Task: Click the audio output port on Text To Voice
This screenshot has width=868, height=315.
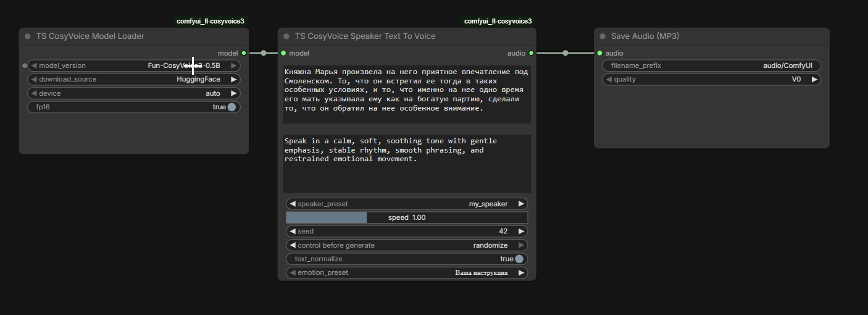Action: point(532,53)
